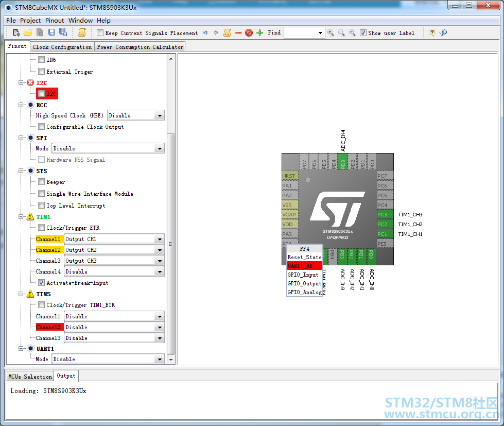This screenshot has width=504, height=426.
Task: Click the grayed document icon beside the Open folder
Action: tap(40, 32)
